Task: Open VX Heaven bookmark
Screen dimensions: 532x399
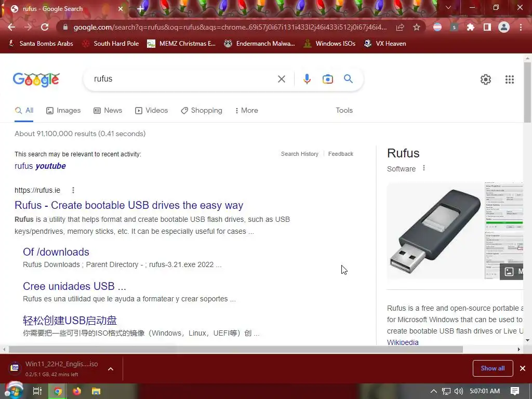Action: point(385,44)
